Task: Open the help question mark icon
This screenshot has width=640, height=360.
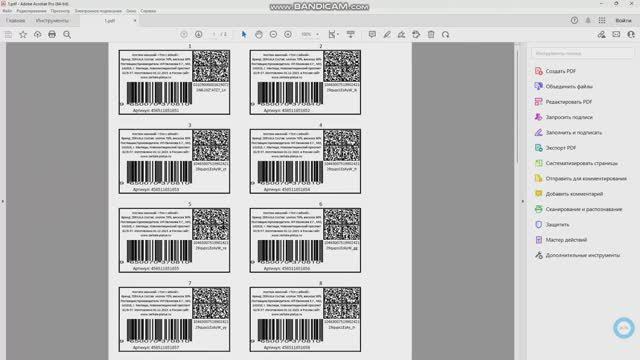Action: [x=574, y=20]
